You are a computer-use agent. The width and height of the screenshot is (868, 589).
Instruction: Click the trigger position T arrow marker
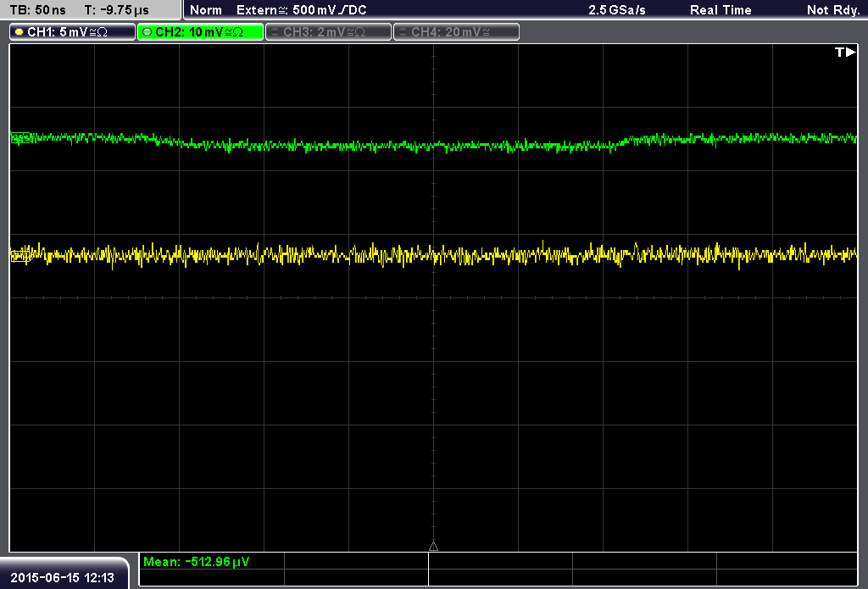tap(845, 52)
